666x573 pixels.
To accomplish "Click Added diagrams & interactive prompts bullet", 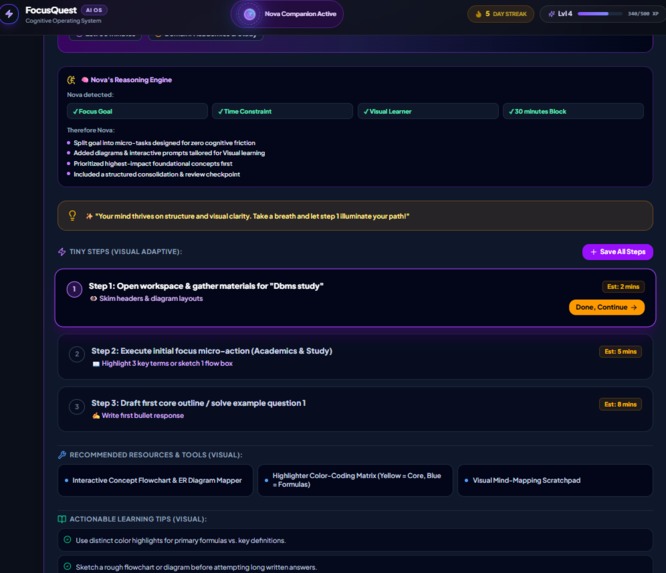I will [169, 153].
